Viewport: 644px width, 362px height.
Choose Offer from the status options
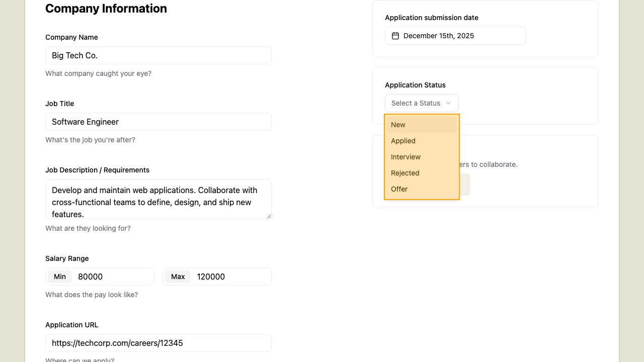[x=422, y=189]
